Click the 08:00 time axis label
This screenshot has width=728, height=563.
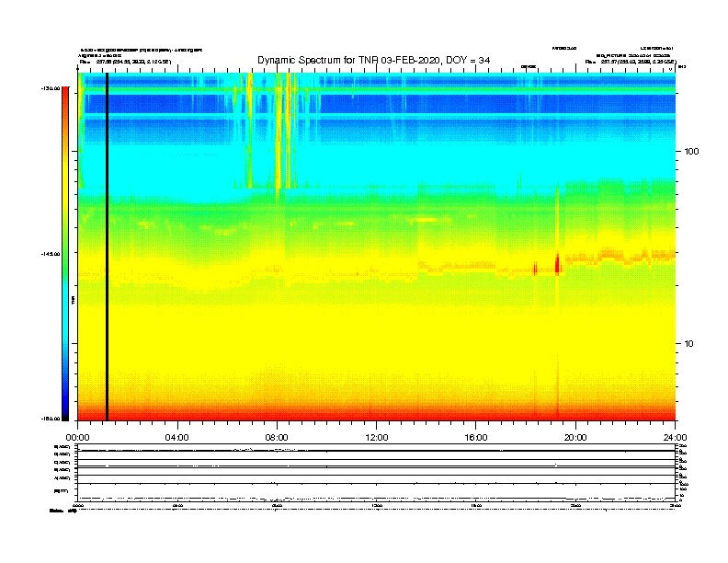(x=277, y=438)
